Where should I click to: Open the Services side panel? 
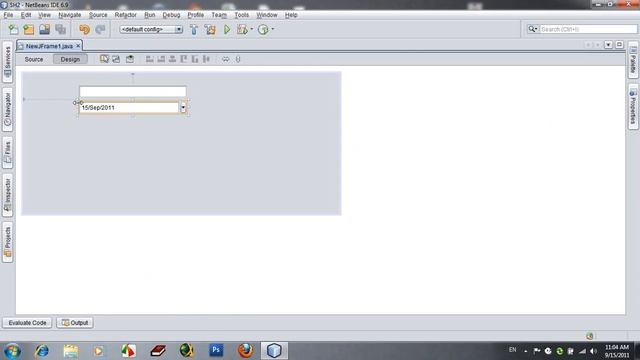7,62
